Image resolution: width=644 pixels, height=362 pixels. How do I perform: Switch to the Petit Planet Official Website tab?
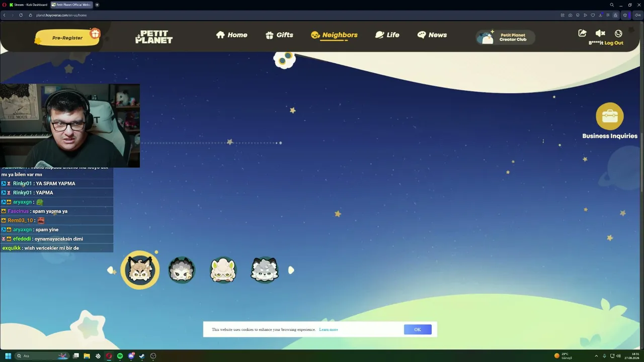(x=71, y=5)
